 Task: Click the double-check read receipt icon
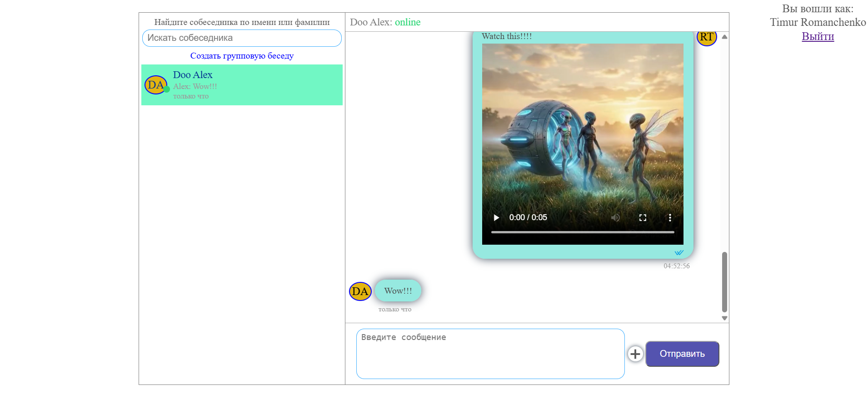679,252
